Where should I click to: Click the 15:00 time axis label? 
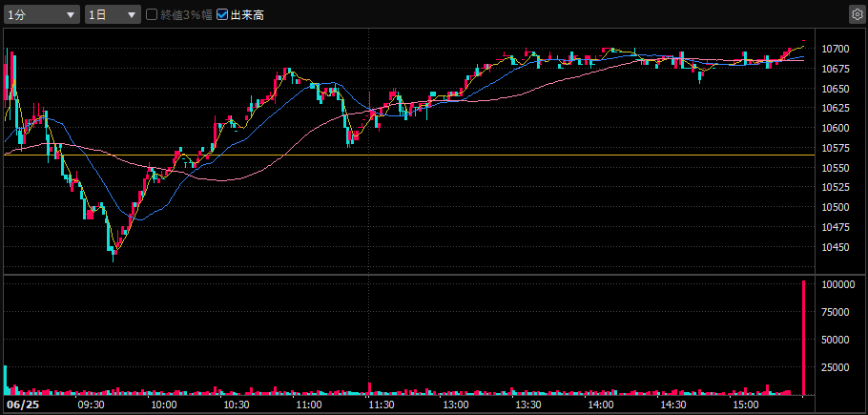[x=745, y=405]
